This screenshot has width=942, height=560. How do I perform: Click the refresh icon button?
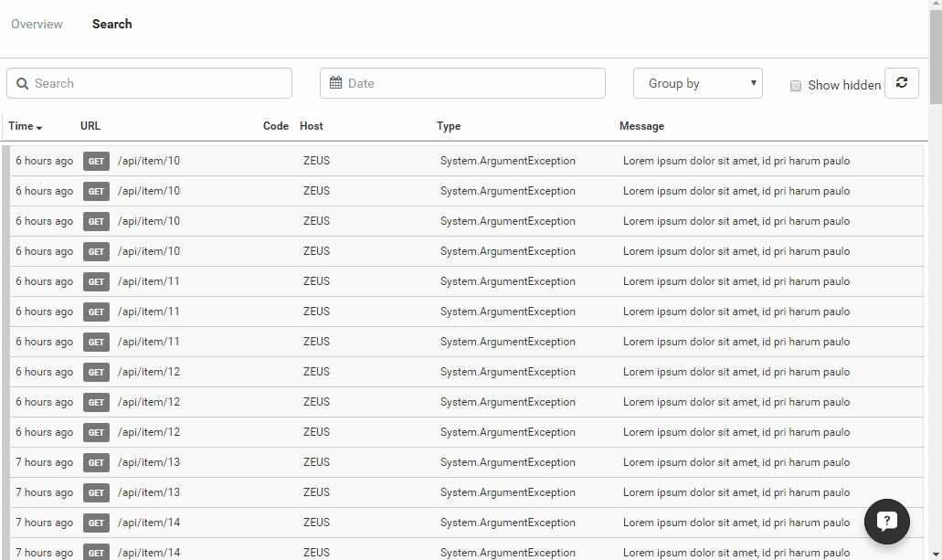(901, 83)
